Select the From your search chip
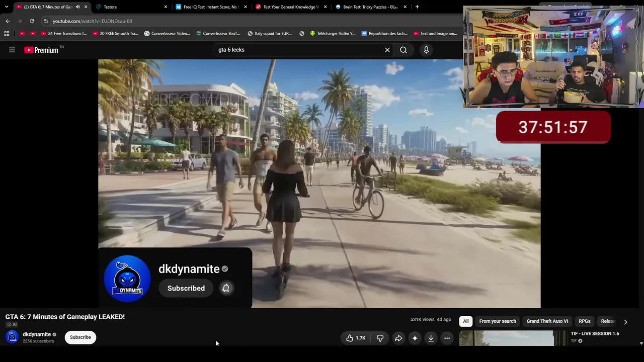644x362 pixels. point(498,321)
